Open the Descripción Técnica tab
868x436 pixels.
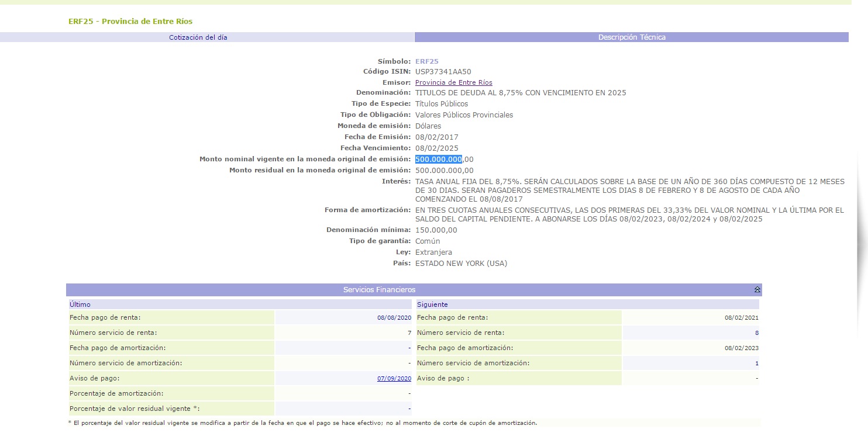tap(631, 37)
